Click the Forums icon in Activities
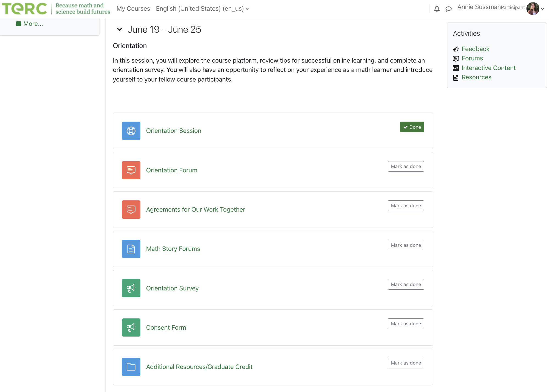The height and width of the screenshot is (392, 549). (x=456, y=58)
